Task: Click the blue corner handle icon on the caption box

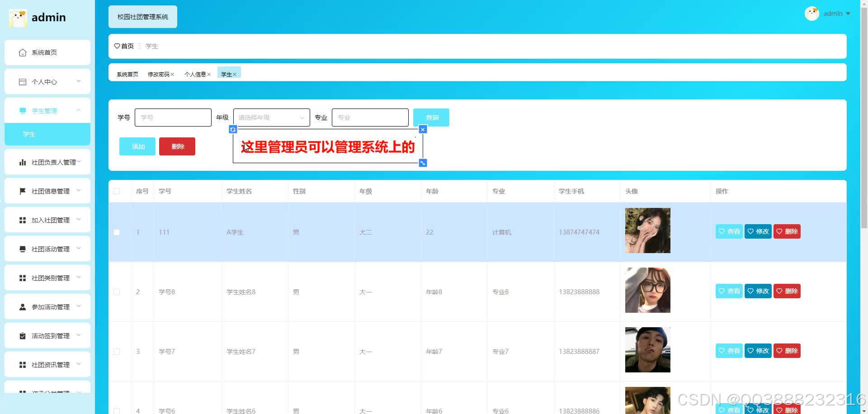Action: point(423,163)
